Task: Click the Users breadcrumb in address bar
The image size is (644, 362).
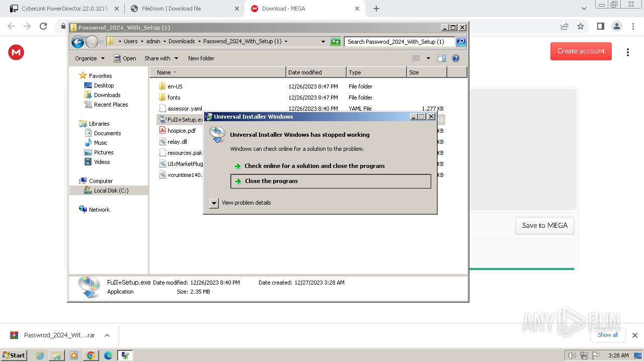Action: point(130,42)
